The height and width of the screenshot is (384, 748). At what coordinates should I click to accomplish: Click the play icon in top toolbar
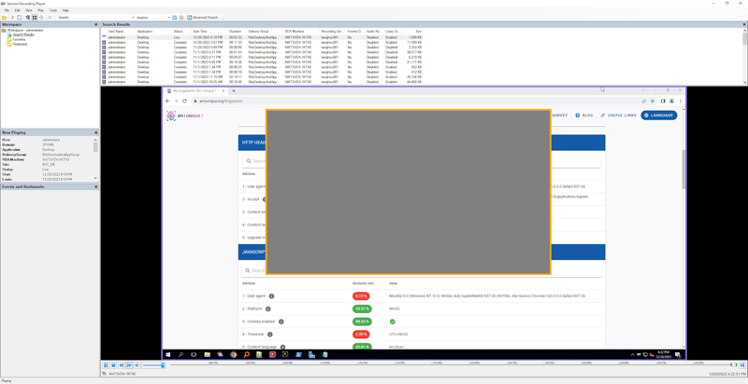click(x=12, y=17)
